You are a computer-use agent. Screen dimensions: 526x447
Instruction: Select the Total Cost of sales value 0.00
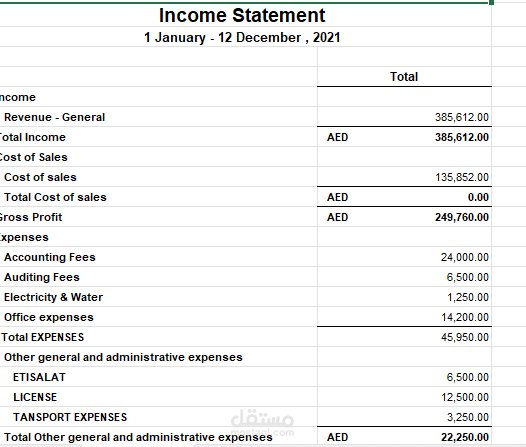[478, 197]
